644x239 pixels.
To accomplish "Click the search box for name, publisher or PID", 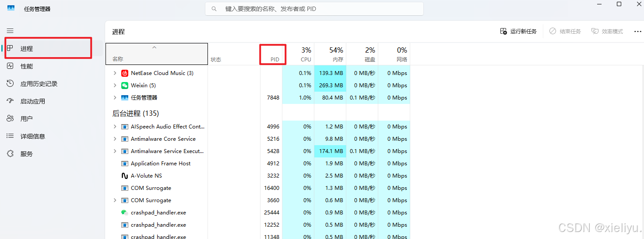I will pyautogui.click(x=314, y=9).
